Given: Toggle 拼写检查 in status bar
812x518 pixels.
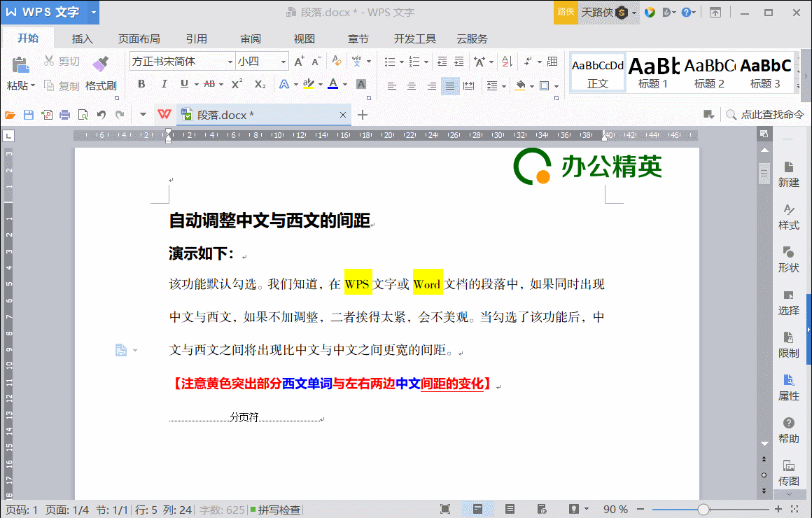Looking at the screenshot, I should click(x=276, y=510).
